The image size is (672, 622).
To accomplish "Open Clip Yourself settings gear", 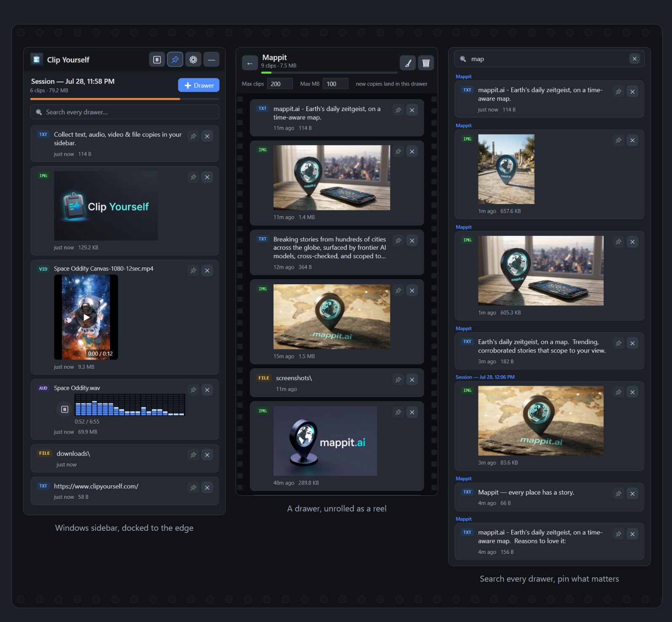I will [x=193, y=60].
